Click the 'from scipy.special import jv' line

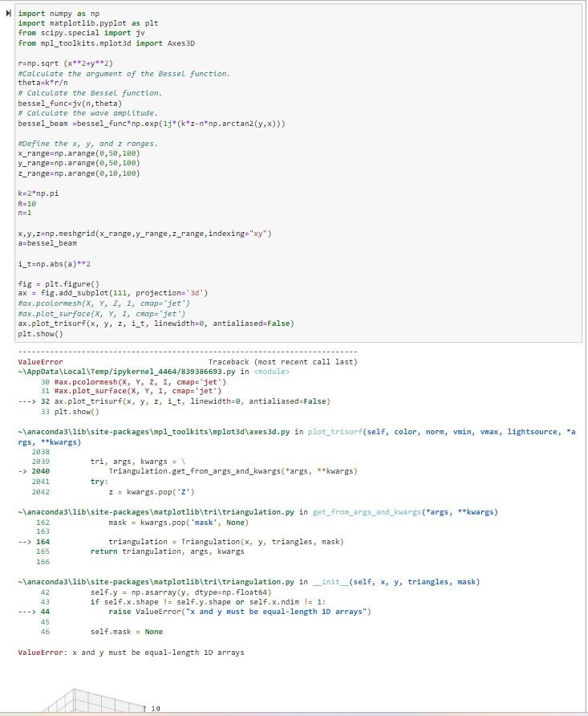pyautogui.click(x=81, y=33)
